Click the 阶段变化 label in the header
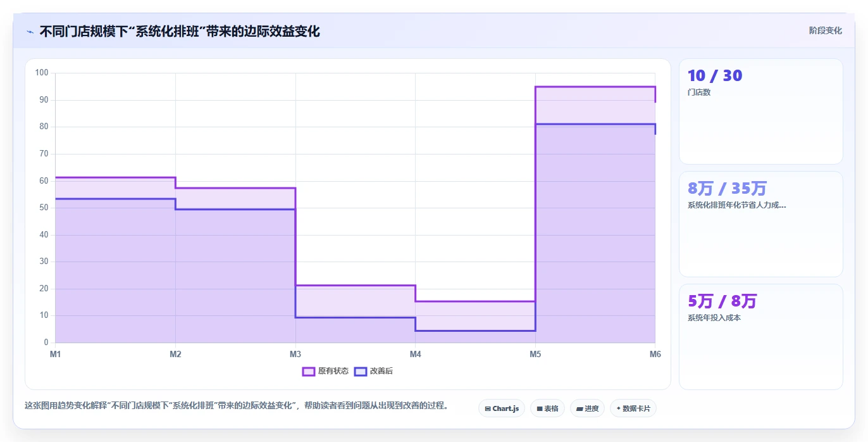This screenshot has height=442, width=868. tap(825, 30)
